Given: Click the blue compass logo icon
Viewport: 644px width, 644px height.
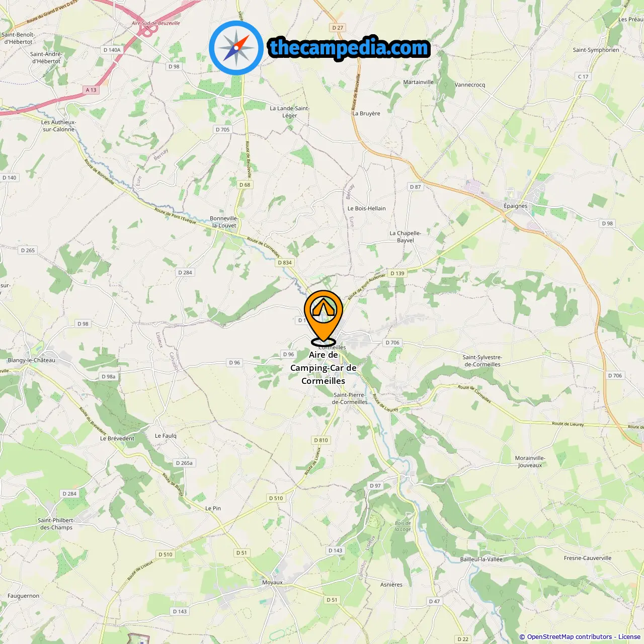Looking at the screenshot, I should click(236, 48).
